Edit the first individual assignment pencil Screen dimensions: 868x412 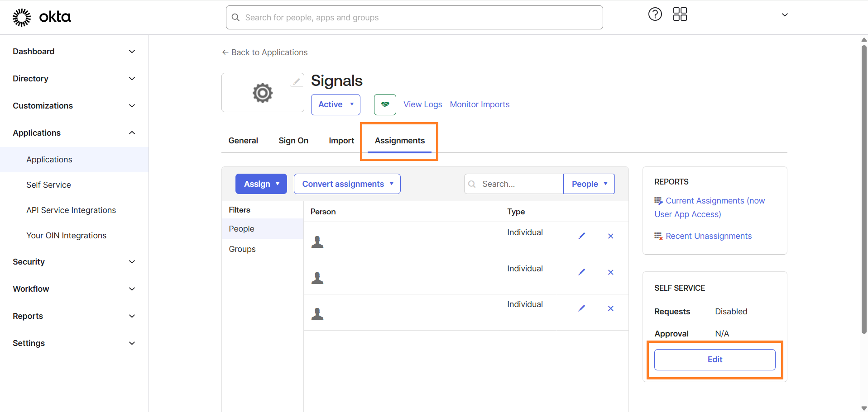tap(582, 236)
